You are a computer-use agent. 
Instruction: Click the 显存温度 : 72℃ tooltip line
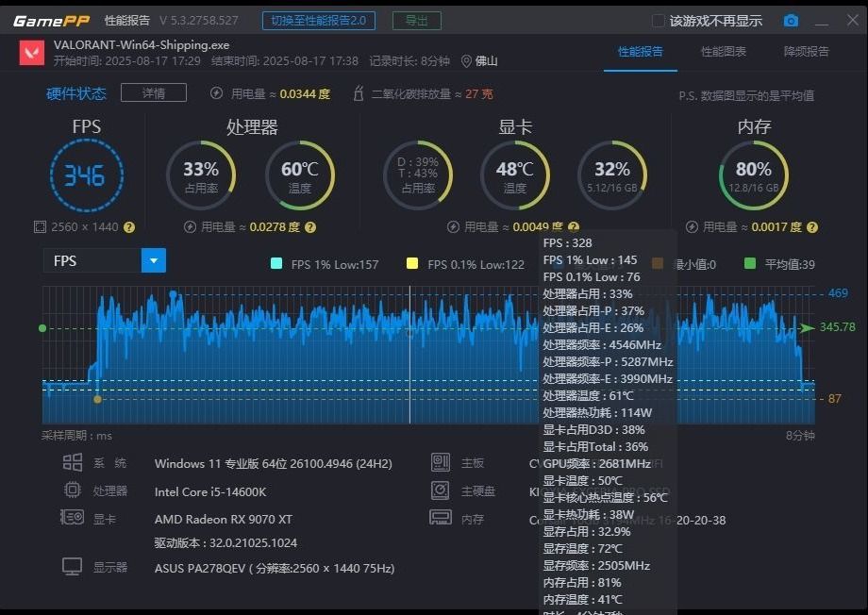point(582,549)
